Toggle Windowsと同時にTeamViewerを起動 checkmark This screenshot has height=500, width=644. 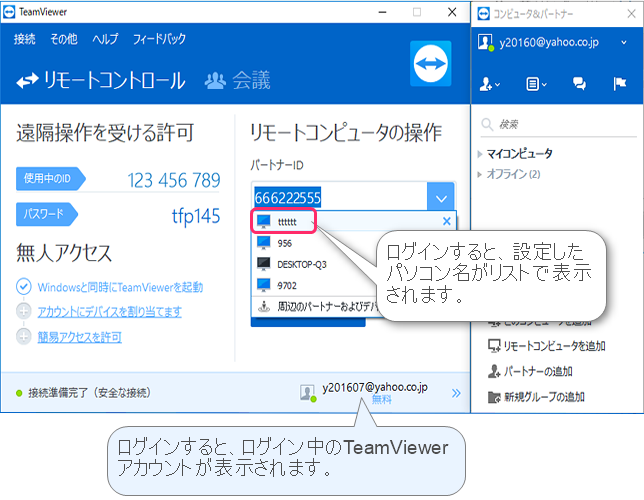23,286
